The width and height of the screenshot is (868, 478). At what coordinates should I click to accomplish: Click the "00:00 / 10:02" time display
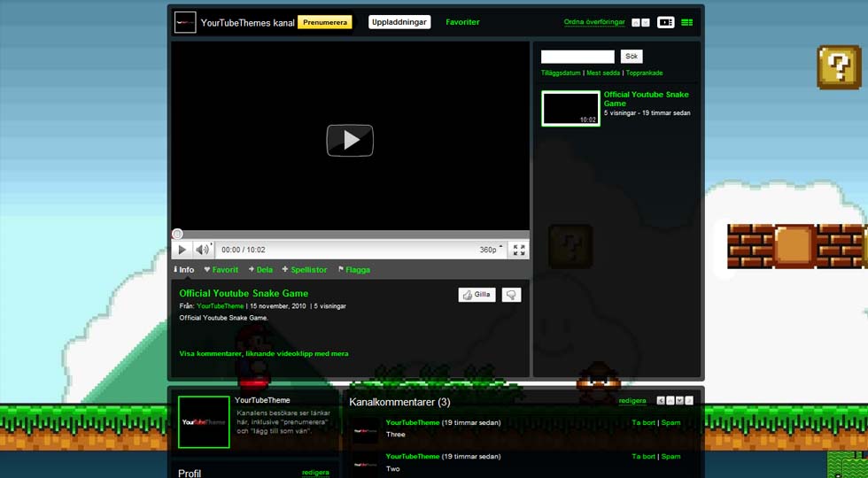pos(244,250)
